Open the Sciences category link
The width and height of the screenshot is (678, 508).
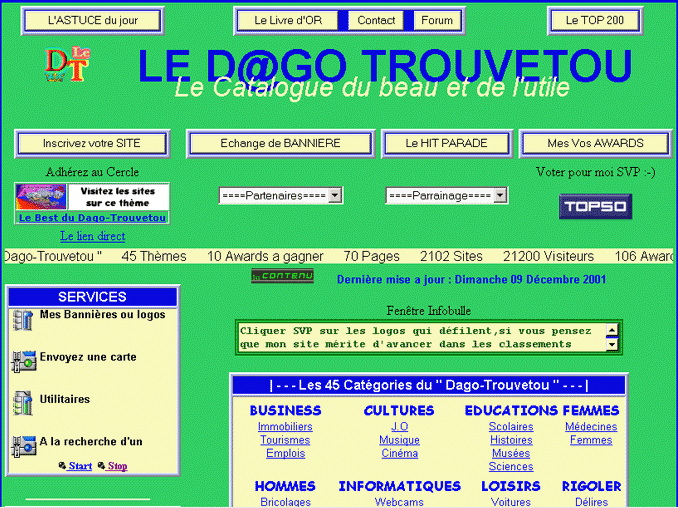(x=511, y=467)
